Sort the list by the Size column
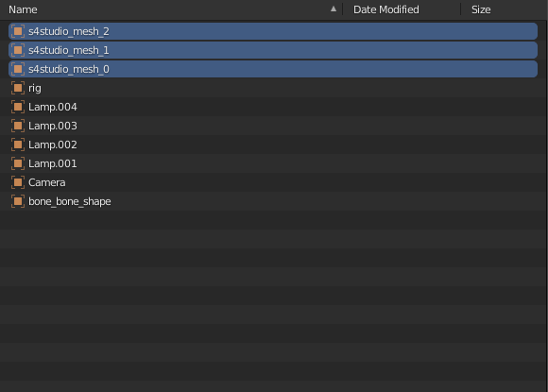Screen dimensions: 548x392 [481, 9]
